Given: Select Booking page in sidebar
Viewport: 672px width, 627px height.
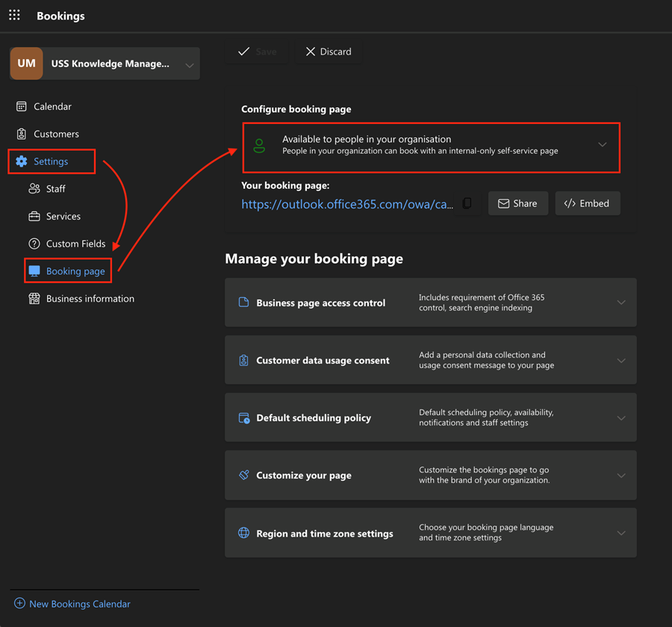Looking at the screenshot, I should pos(75,271).
